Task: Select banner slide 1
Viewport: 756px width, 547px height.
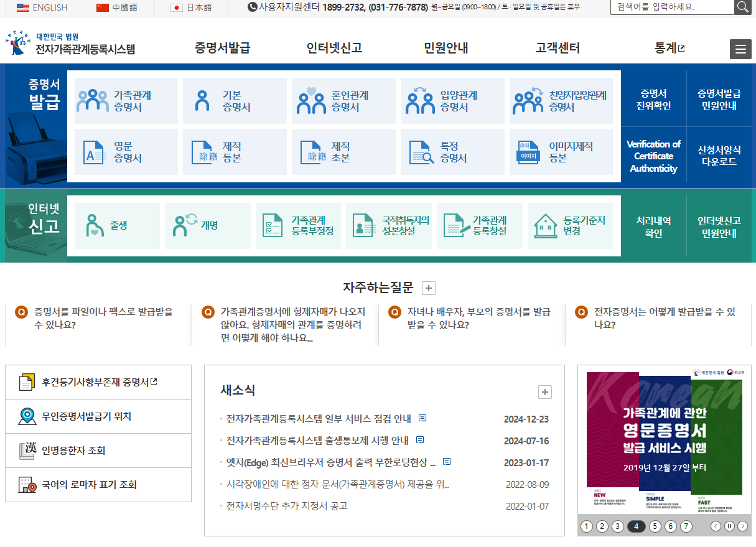Action: pos(587,526)
